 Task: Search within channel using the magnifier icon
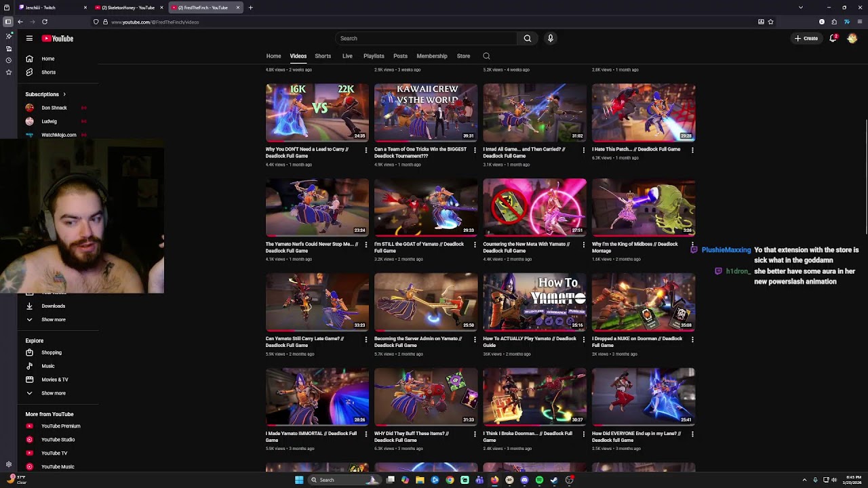tap(486, 56)
